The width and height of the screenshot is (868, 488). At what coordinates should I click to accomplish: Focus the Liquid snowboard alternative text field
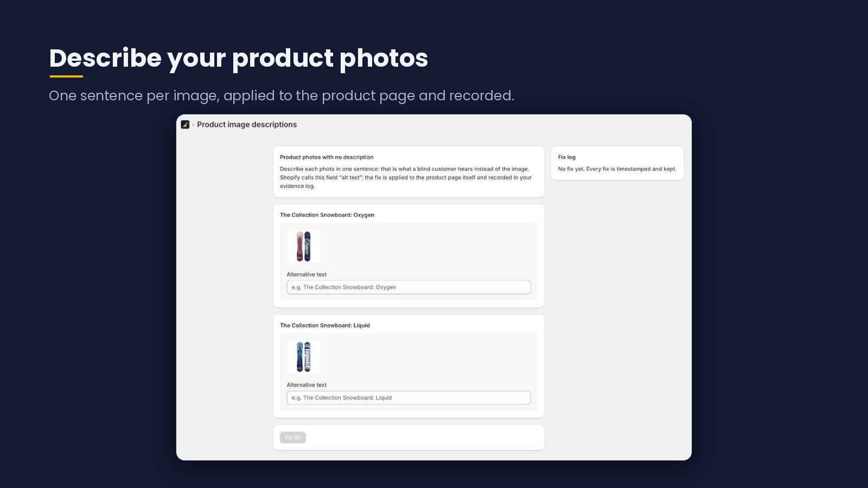pyautogui.click(x=409, y=398)
